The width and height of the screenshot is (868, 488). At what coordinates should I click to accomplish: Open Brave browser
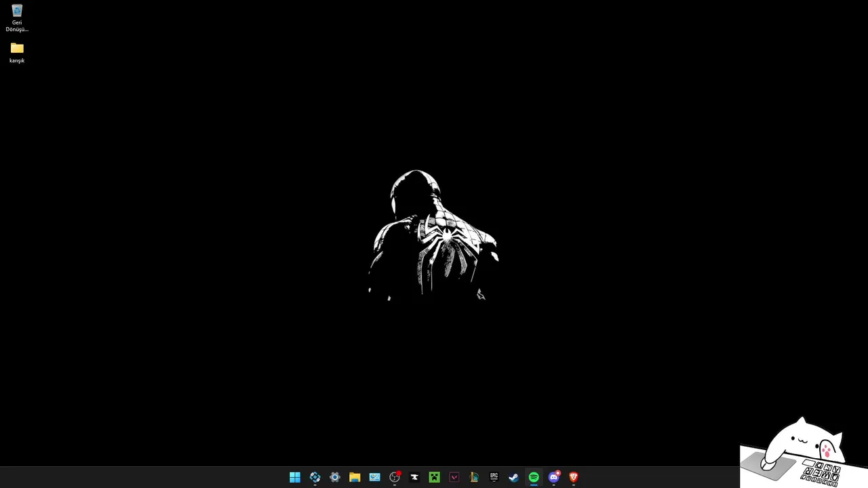[574, 477]
